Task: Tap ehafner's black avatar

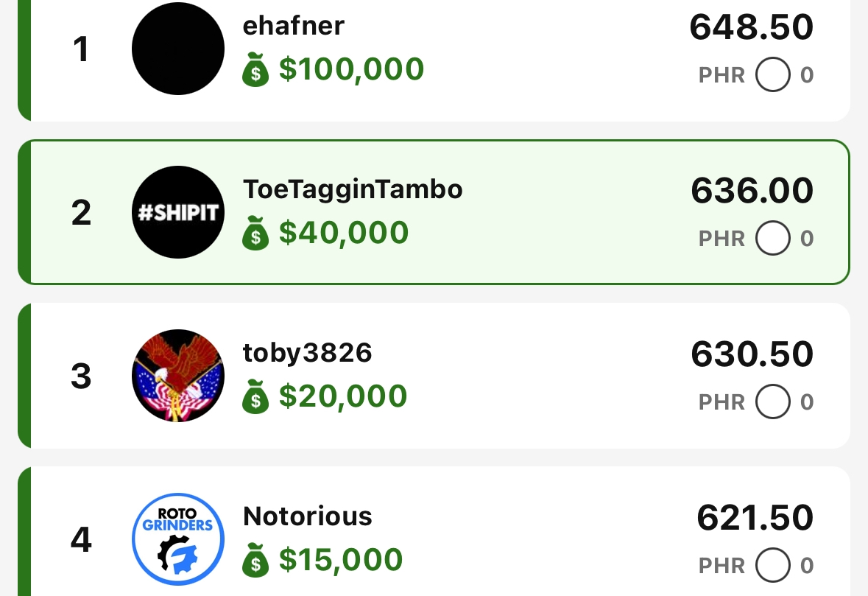Action: pos(178,49)
